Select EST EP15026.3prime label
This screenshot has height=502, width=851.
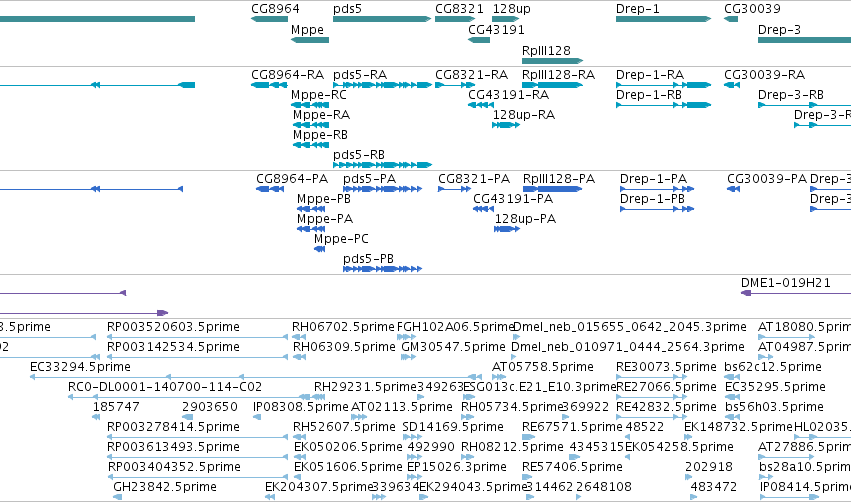pos(456,468)
